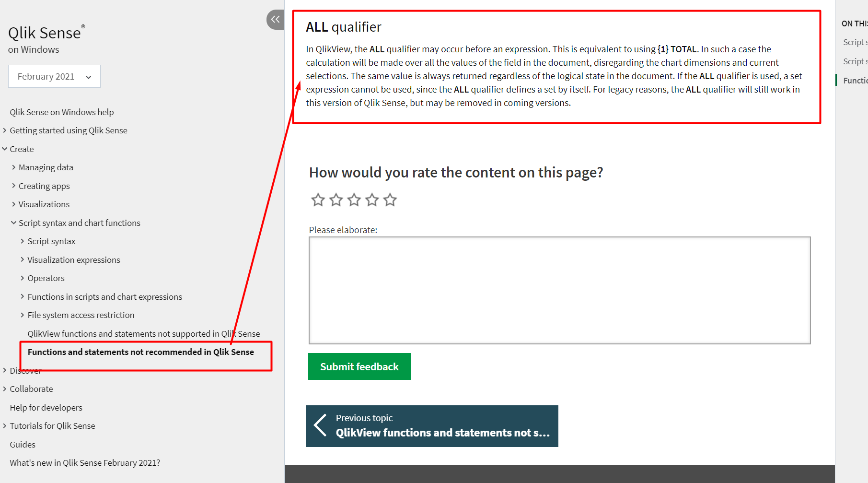Go to the Previous topic page
The image size is (868, 483).
tap(432, 426)
